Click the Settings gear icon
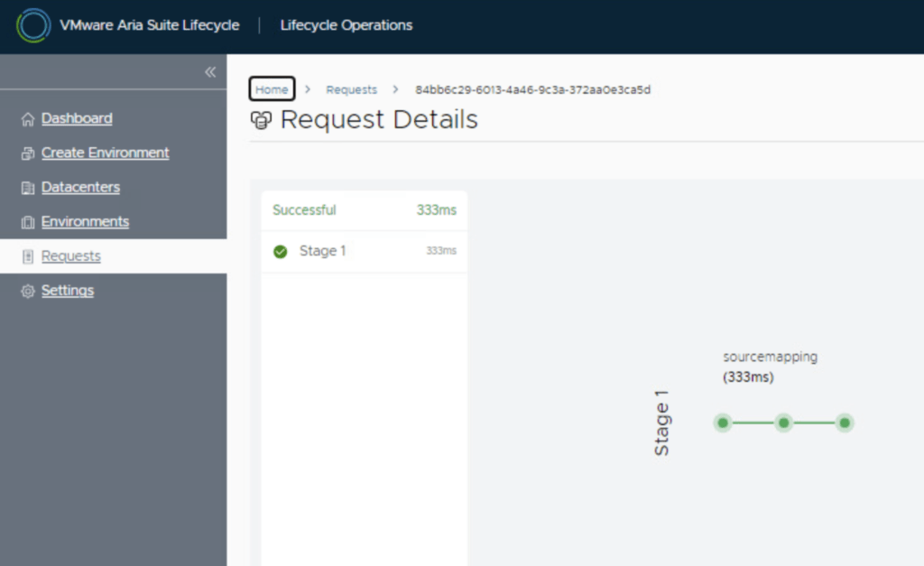The height and width of the screenshot is (566, 924). 27,291
